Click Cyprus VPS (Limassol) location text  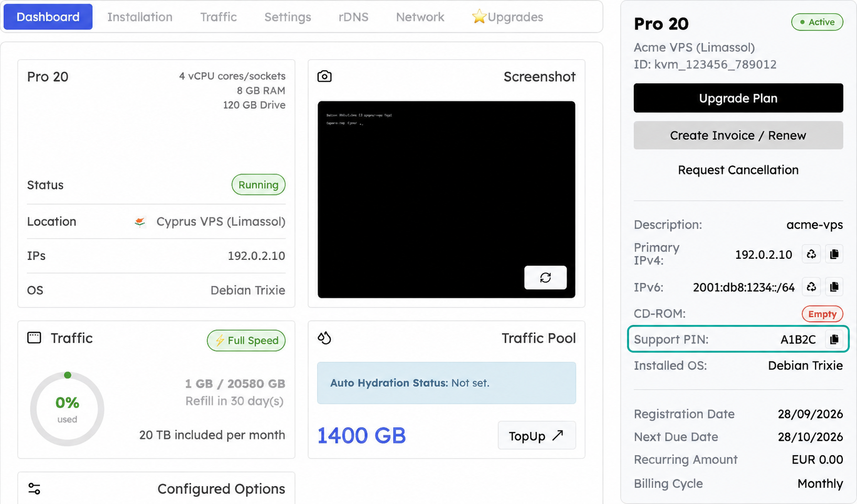click(x=221, y=222)
